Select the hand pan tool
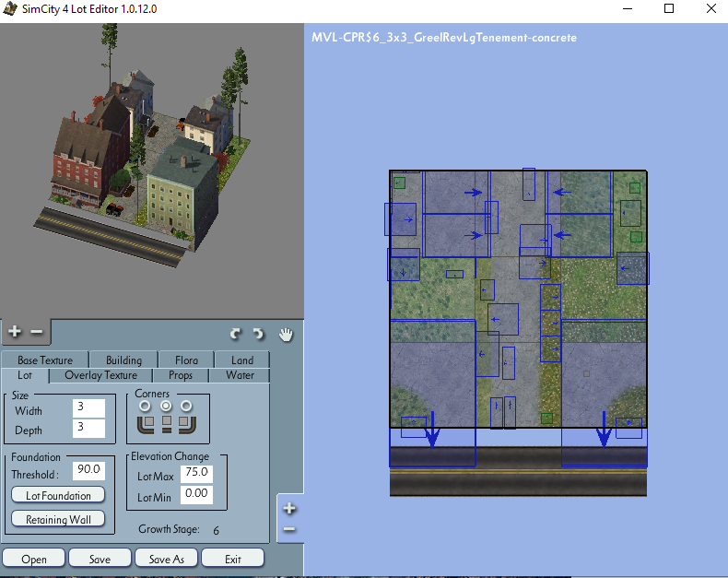The height and width of the screenshot is (578, 728). pos(286,335)
